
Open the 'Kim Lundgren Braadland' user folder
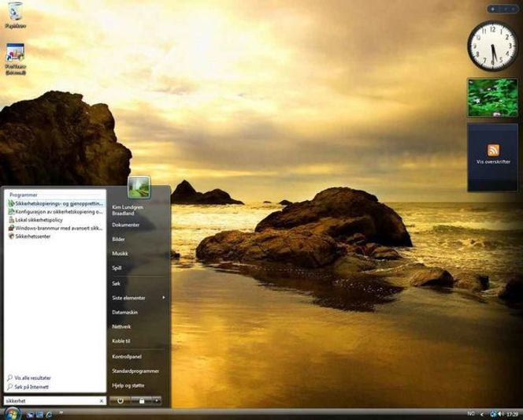[x=128, y=210]
